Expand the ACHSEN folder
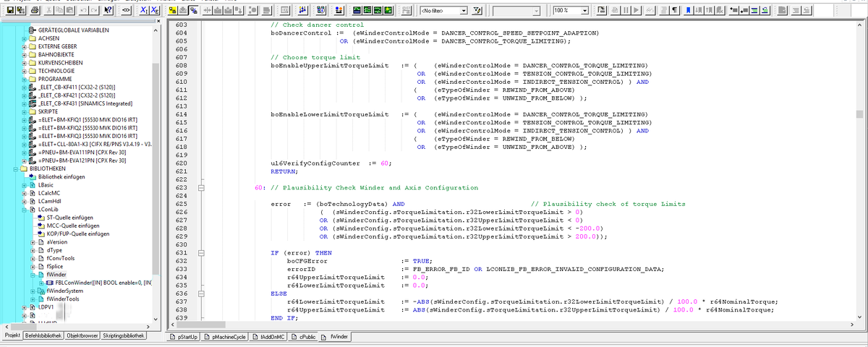 point(25,38)
